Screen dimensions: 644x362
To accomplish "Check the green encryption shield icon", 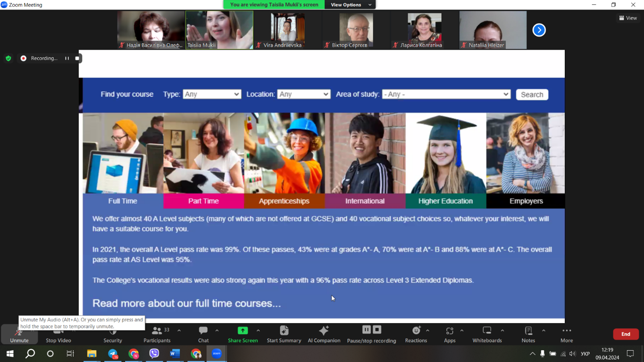I will click(8, 58).
